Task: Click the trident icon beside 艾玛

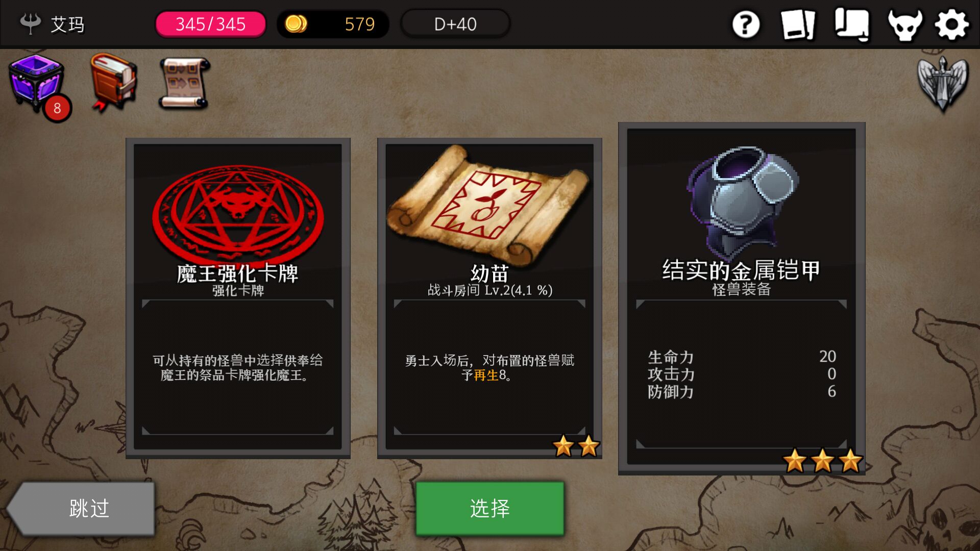Action: point(30,24)
